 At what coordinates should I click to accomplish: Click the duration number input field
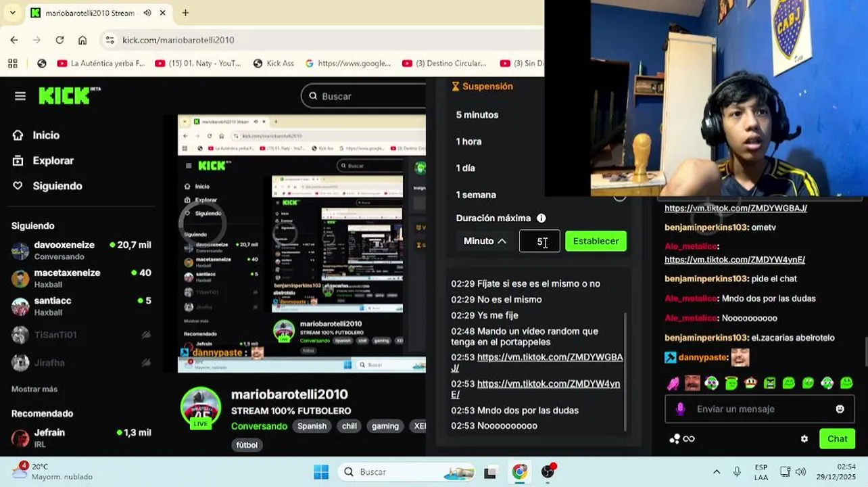coord(539,241)
